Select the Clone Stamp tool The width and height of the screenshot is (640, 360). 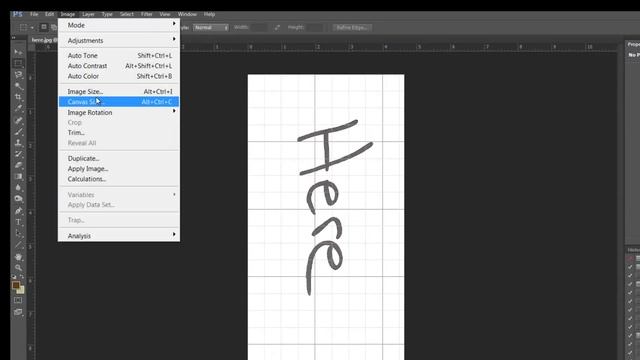[x=18, y=143]
